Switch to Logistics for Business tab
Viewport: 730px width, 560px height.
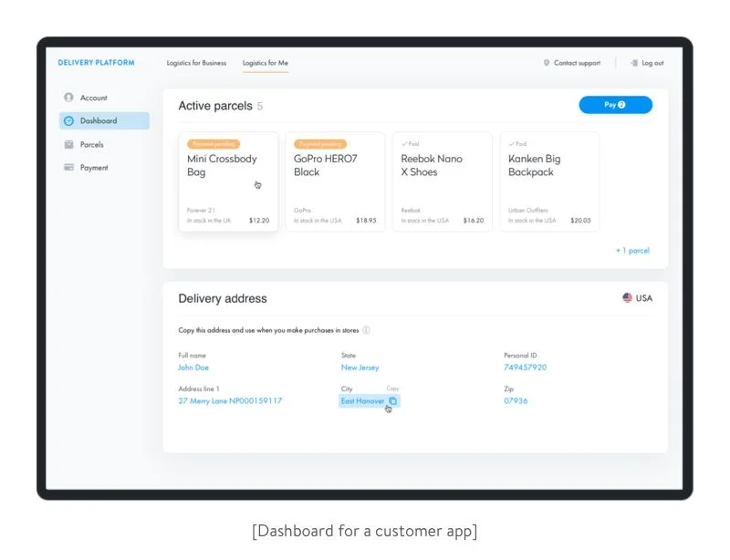(196, 63)
